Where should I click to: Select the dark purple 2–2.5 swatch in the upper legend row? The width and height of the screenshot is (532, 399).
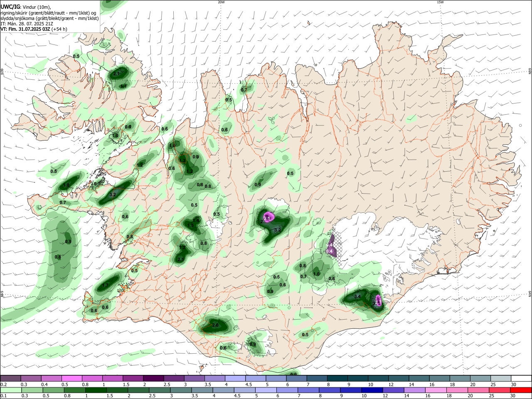point(153,379)
